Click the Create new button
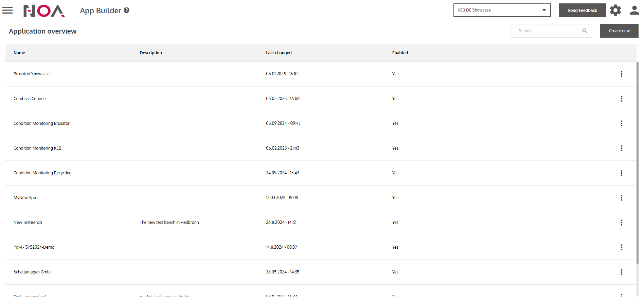The image size is (644, 307). [x=619, y=31]
